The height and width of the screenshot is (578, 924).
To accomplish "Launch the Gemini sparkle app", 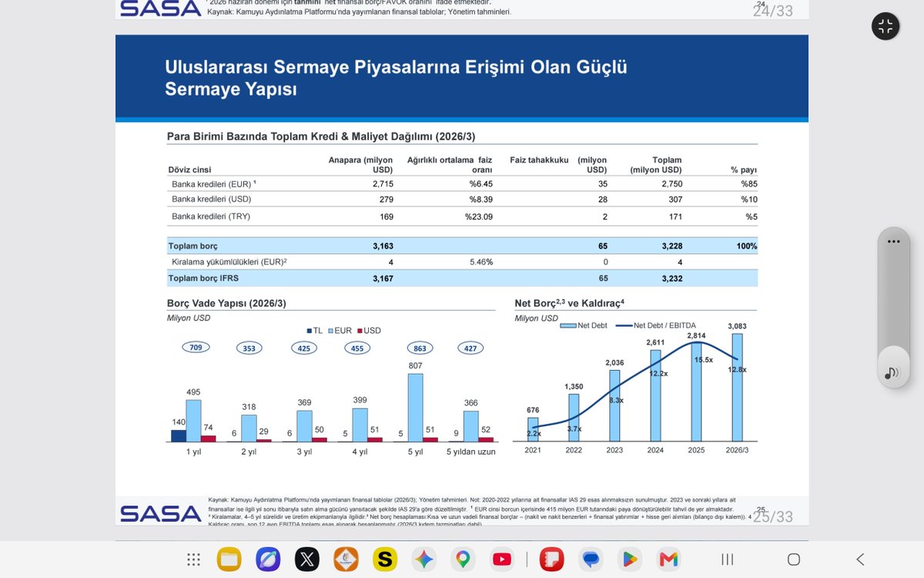I will (x=423, y=560).
